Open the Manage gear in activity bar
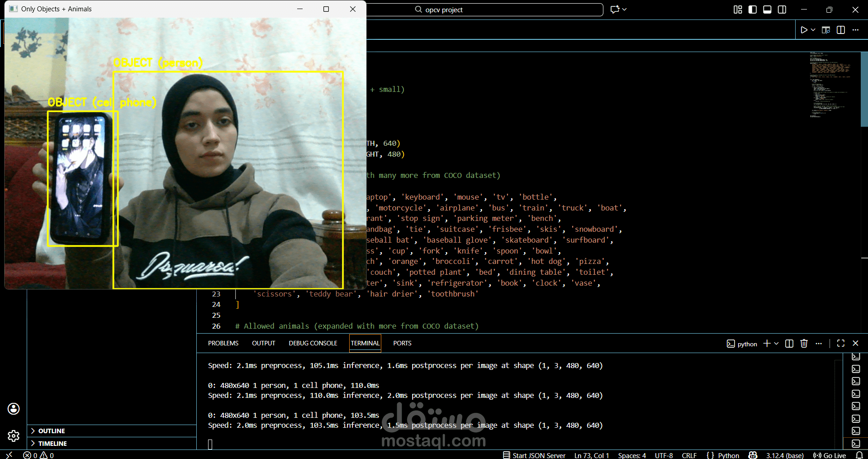This screenshot has width=868, height=459. 14,436
